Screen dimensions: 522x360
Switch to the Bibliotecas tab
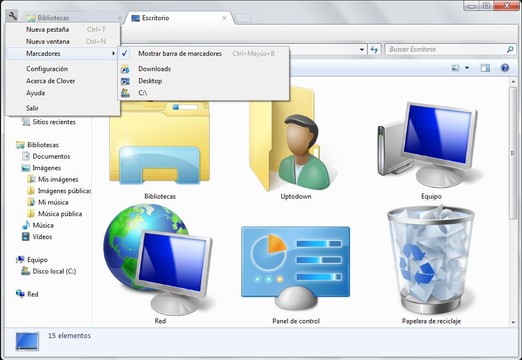[x=73, y=18]
